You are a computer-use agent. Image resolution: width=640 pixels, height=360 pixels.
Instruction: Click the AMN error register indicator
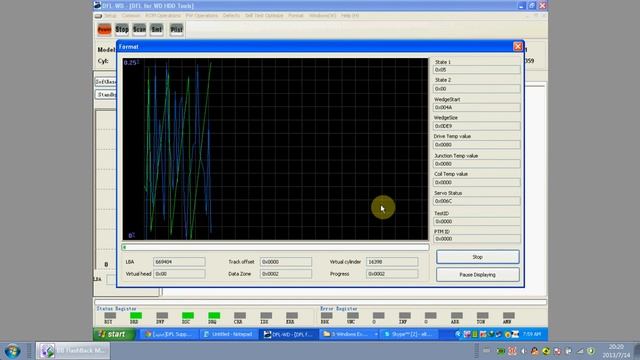click(509, 316)
